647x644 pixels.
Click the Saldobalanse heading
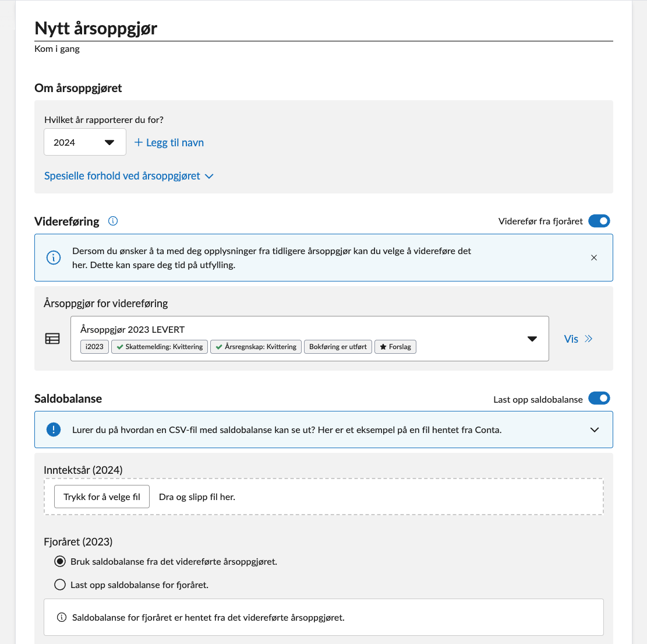tap(68, 399)
